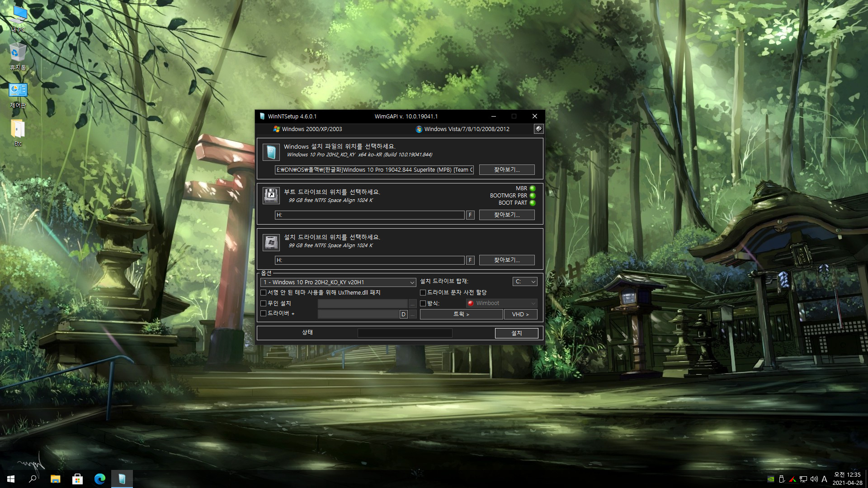This screenshot has width=868, height=488.
Task: Expand the 트윅 > tweaks menu
Action: pos(462,314)
